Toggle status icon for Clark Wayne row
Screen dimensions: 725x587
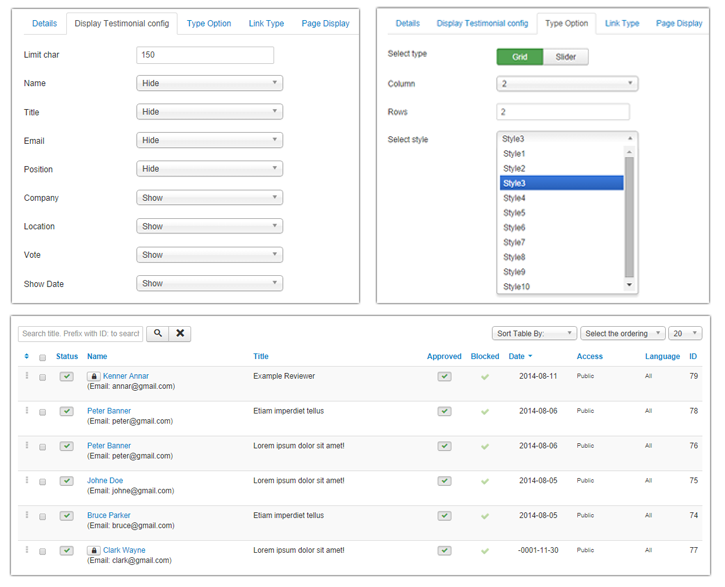[67, 550]
